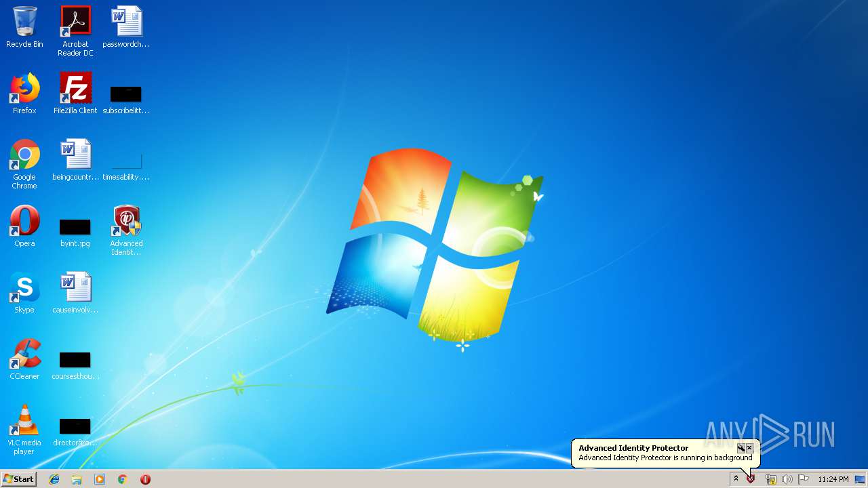Viewport: 868px width, 488px height.
Task: Open CCleaner desktop shortcut
Action: [24, 359]
